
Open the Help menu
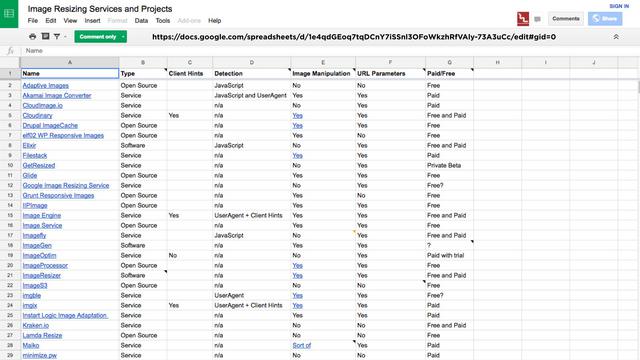click(214, 20)
